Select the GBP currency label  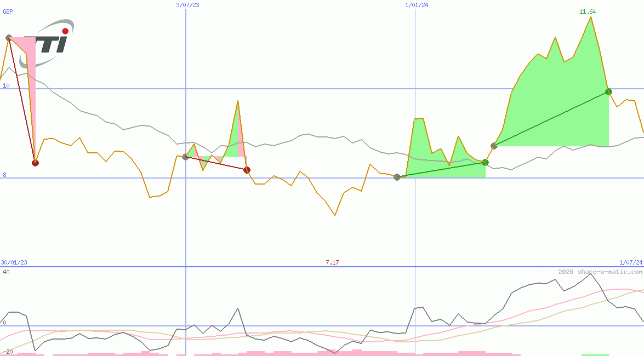7,12
